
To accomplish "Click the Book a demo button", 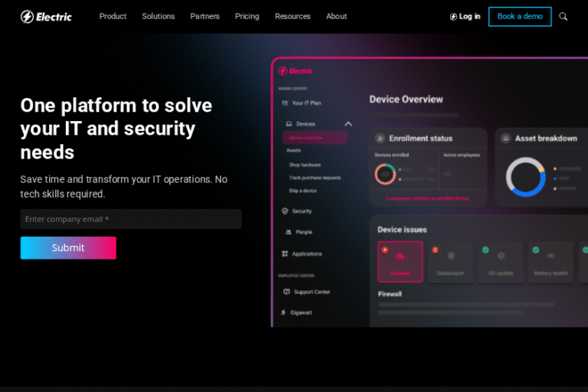I will [x=520, y=16].
